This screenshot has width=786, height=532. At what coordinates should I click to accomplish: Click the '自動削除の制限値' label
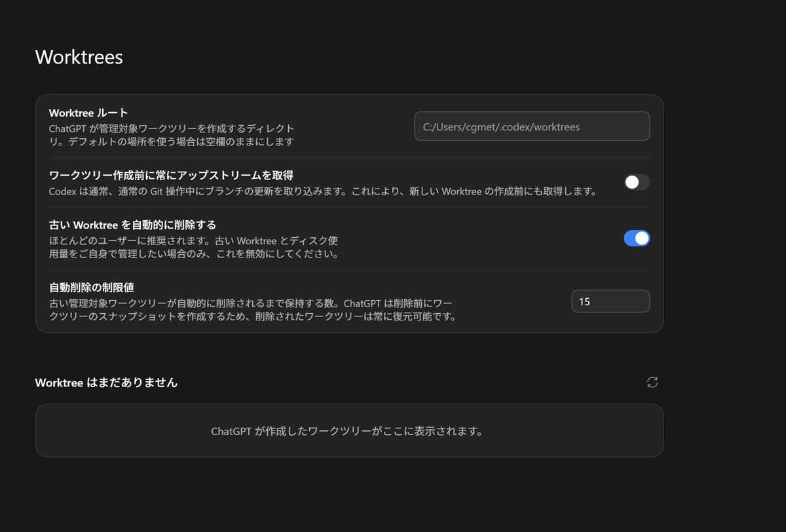(92, 287)
